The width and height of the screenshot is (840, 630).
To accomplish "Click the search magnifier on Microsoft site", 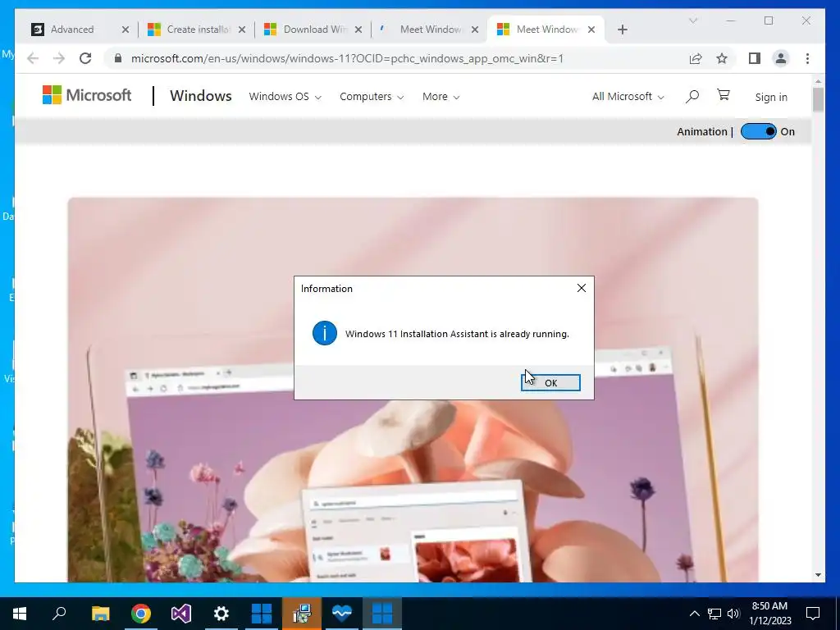I will (692, 97).
